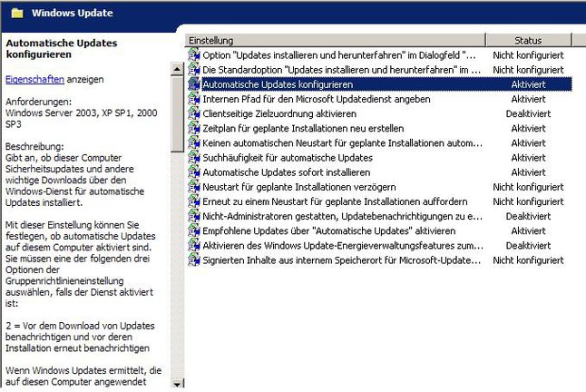Click icon next to Clientseitige Zielzuordnung aktivieren

point(194,113)
